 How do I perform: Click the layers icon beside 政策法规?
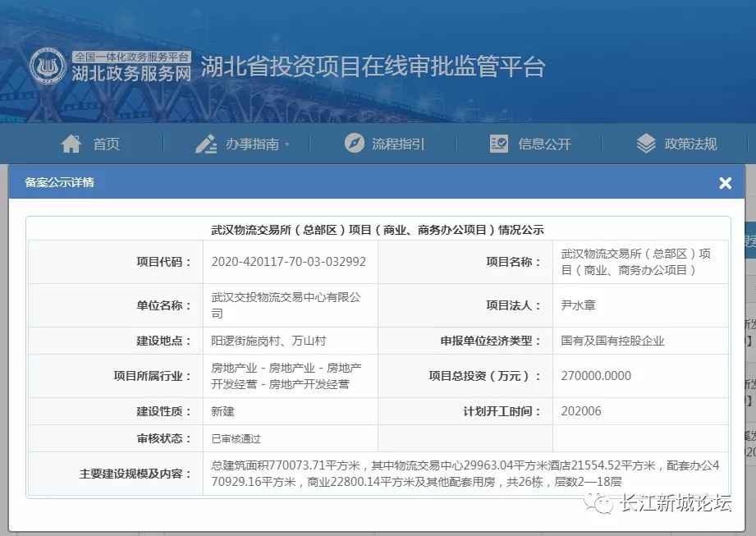(x=646, y=144)
